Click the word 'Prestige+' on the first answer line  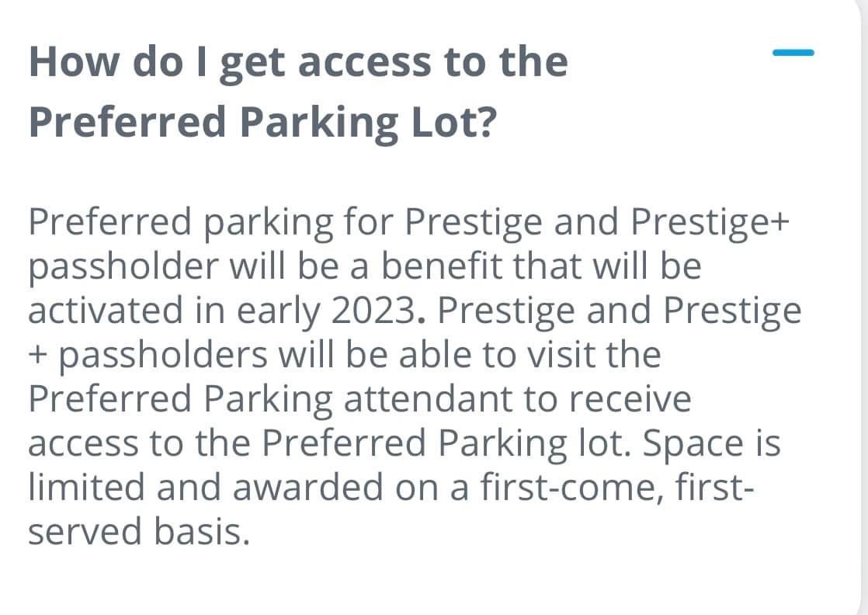click(710, 223)
